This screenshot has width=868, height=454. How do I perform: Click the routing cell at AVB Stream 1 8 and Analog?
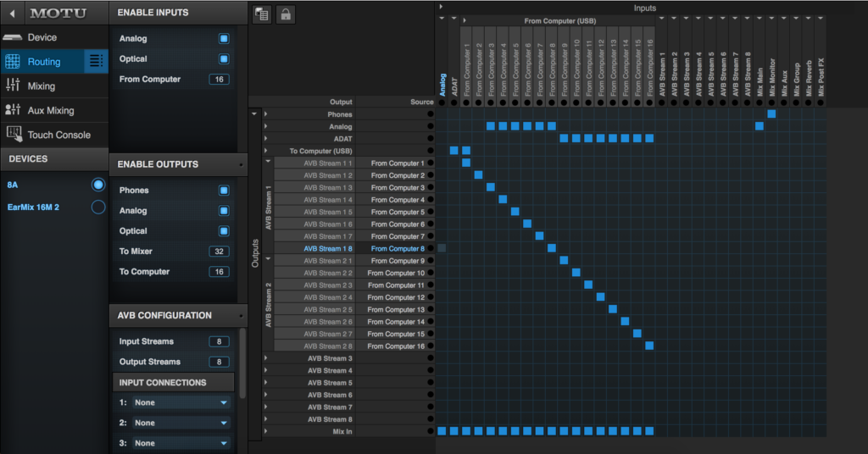pos(442,248)
